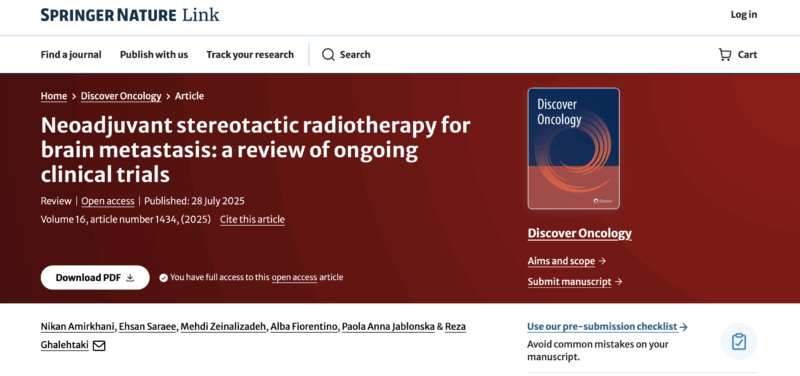Click the 'Published: 28 July 2025' text
The height and width of the screenshot is (376, 800).
click(194, 201)
